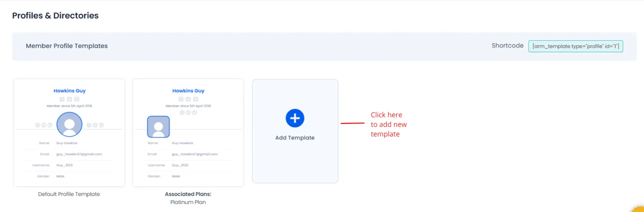This screenshot has height=212, width=644.
Task: Click the email address in default template
Action: pos(79,154)
